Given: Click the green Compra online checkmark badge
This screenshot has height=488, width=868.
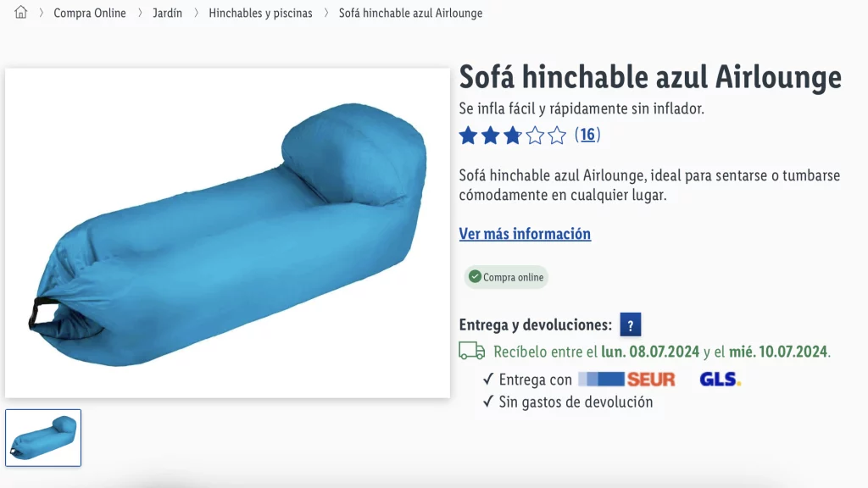Looking at the screenshot, I should tap(506, 277).
